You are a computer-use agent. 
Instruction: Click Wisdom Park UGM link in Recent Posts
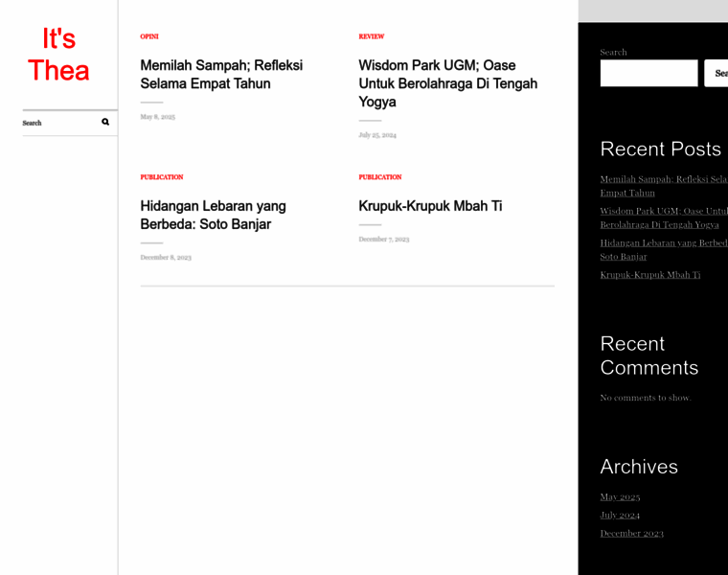662,211
